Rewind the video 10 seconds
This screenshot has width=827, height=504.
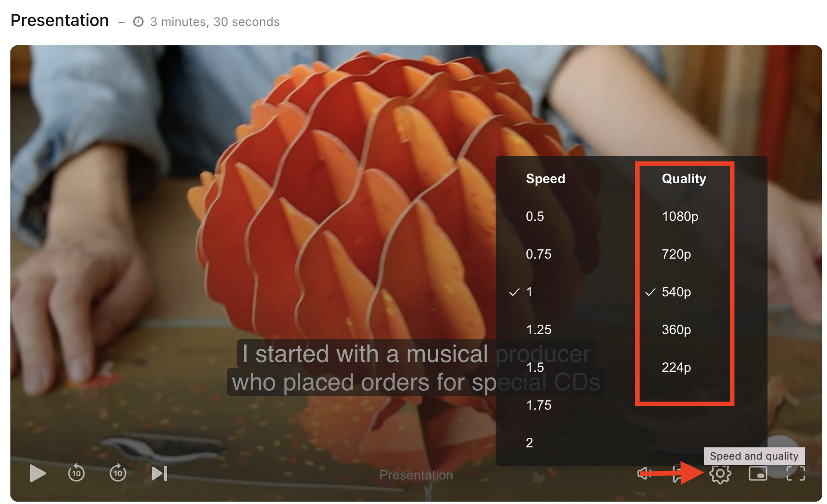[76, 473]
